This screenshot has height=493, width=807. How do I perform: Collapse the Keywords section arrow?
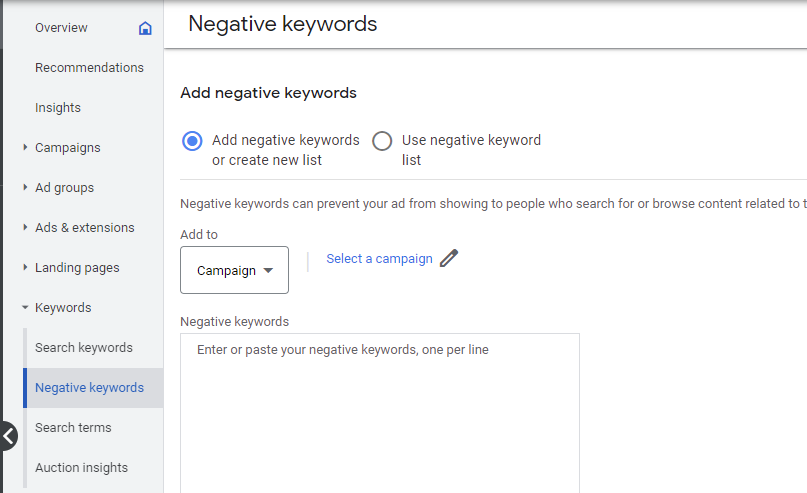click(x=25, y=307)
